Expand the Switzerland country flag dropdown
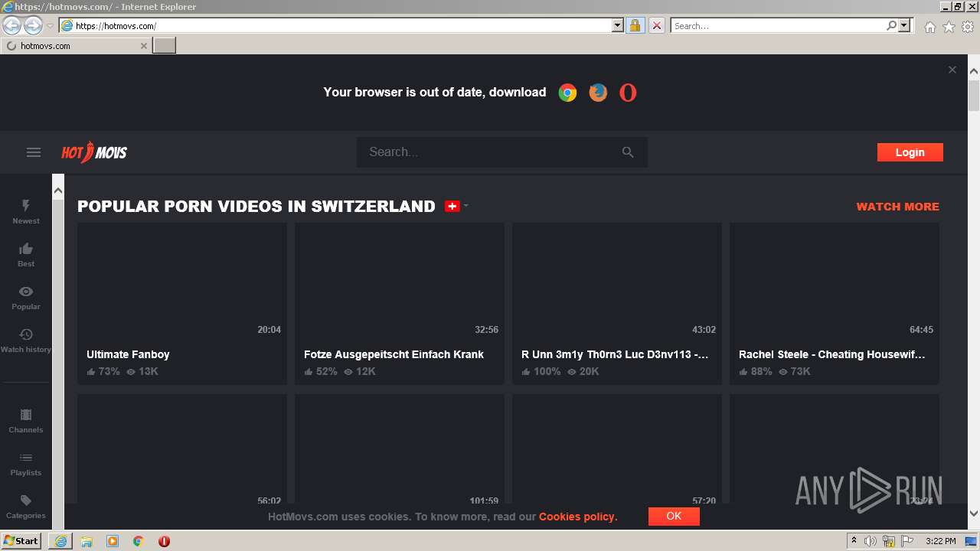This screenshot has height=551, width=980. 456,206
